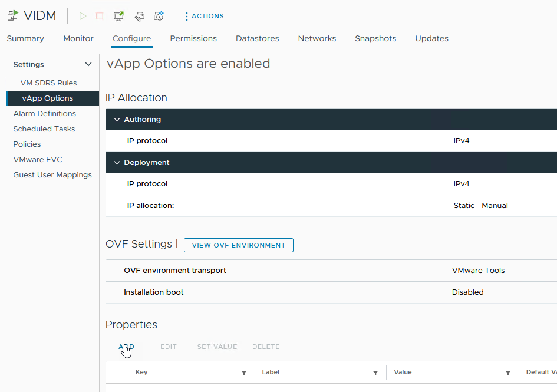Collapse the Deployment section
Image resolution: width=557 pixels, height=392 pixels.
[x=117, y=162]
